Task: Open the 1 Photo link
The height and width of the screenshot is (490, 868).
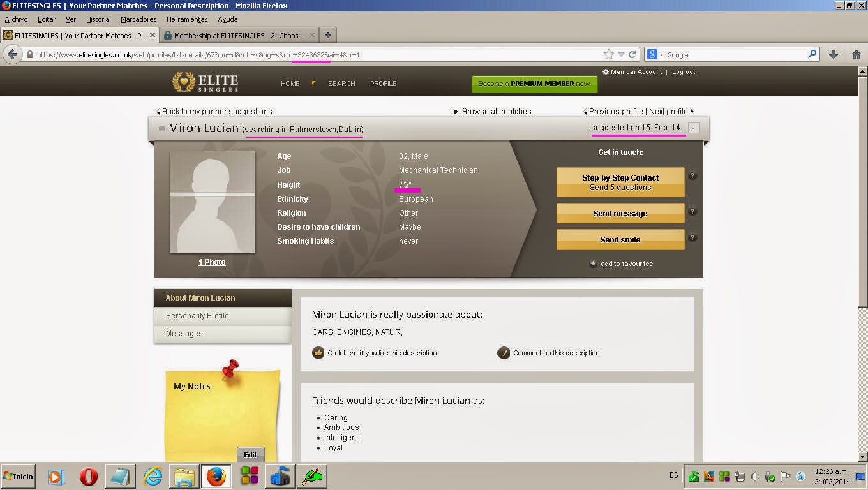Action: (212, 262)
